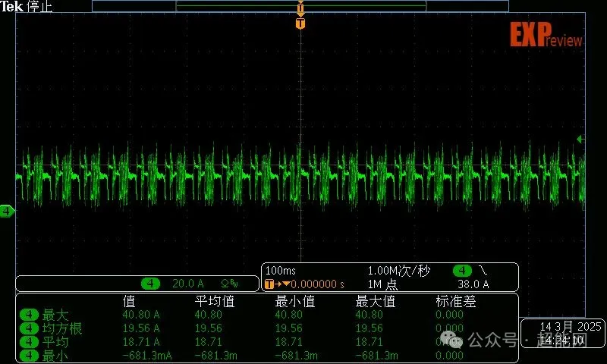The image size is (607, 364).
Task: Click the falling edge trigger slope symbol
Action: [484, 271]
